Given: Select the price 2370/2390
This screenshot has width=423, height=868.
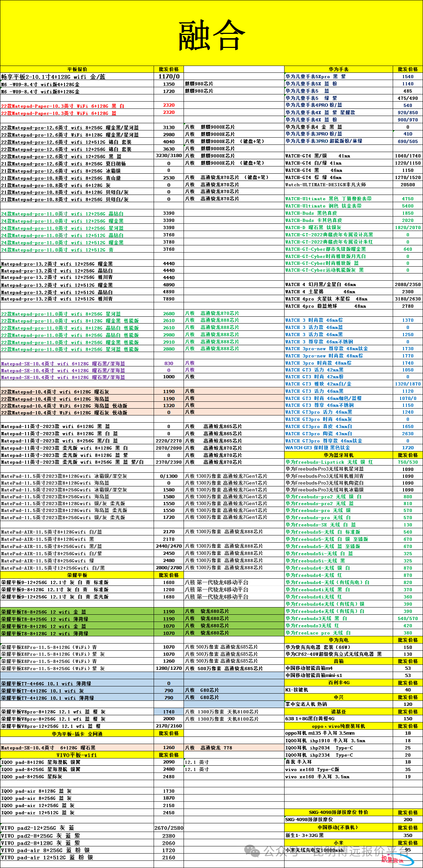Looking at the screenshot, I should (x=169, y=462).
